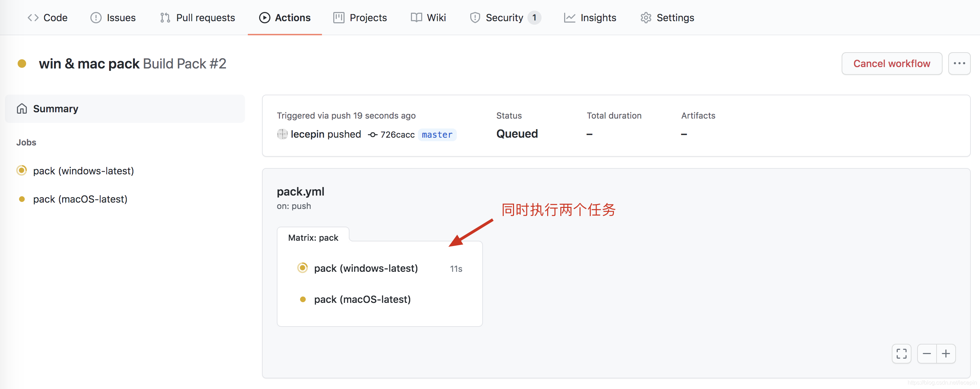Click the commit icon beside 726cacc
Screen dimensions: 980x389
tap(372, 134)
